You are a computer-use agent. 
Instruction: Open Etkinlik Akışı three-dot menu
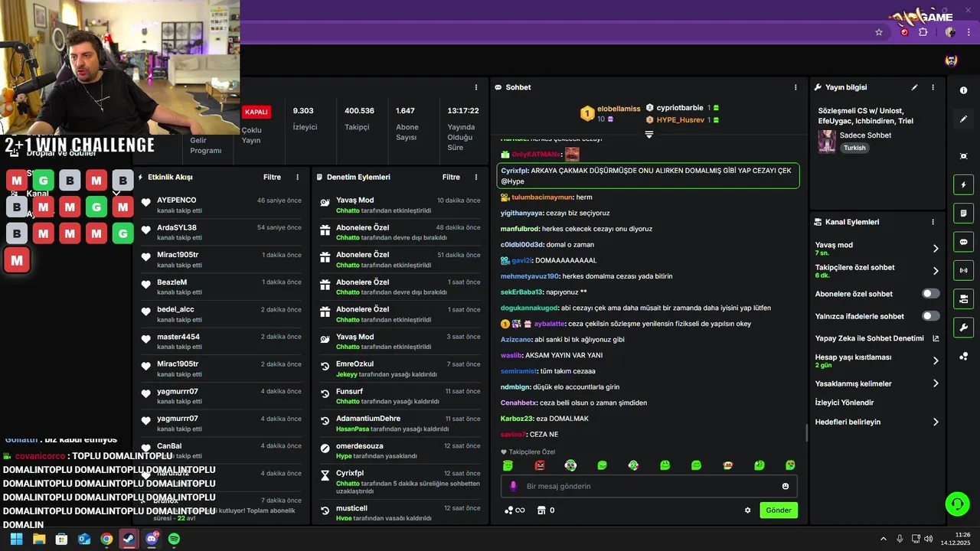pyautogui.click(x=298, y=177)
